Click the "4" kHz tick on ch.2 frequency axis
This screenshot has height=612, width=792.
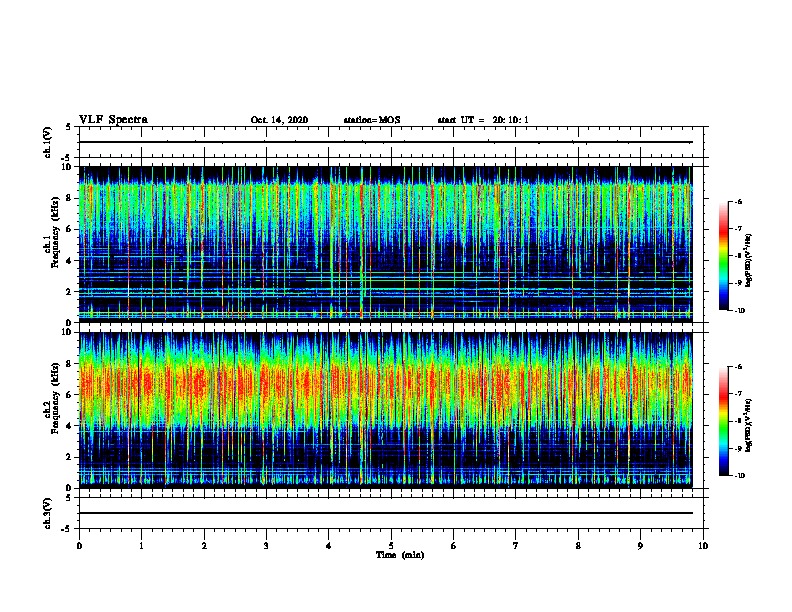coord(70,426)
